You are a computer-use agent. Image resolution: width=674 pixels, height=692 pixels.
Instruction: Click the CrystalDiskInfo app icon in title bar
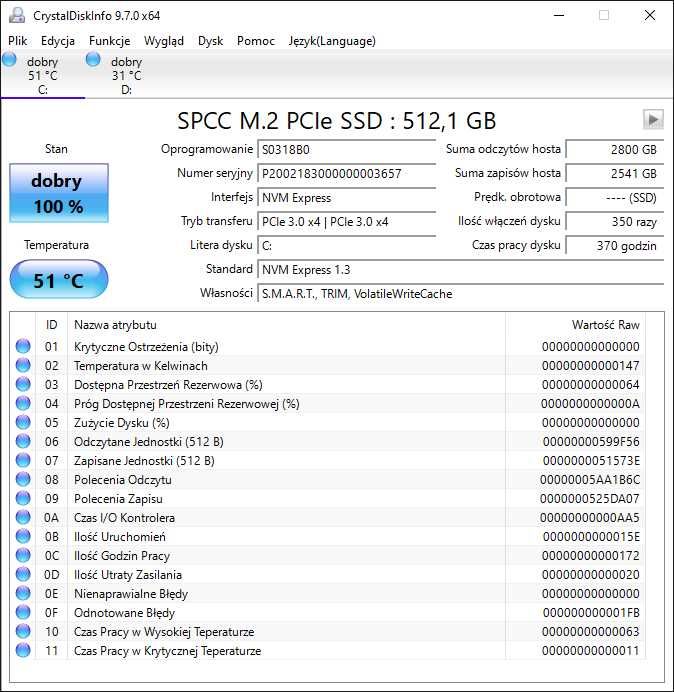[x=17, y=15]
